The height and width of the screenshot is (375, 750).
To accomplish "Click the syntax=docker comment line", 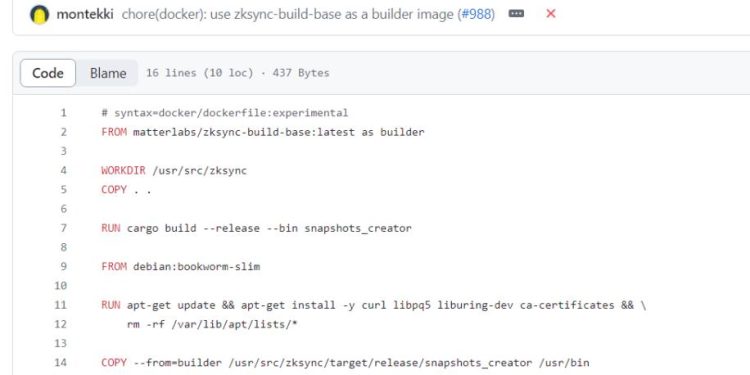I will tap(225, 113).
